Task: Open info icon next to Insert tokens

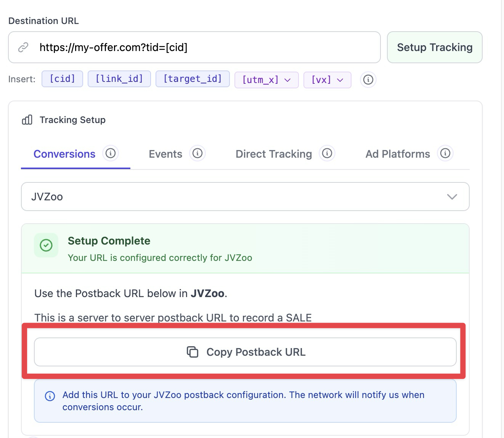Action: pos(368,80)
